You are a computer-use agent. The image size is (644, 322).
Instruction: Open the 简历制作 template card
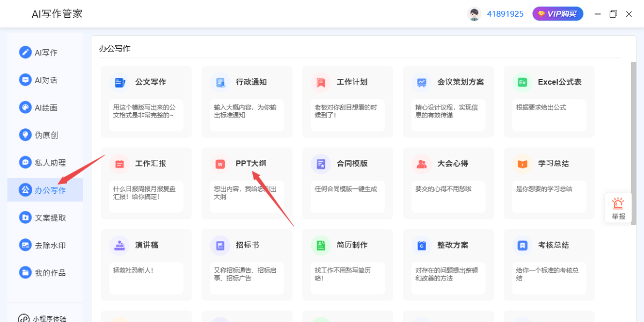pos(347,265)
